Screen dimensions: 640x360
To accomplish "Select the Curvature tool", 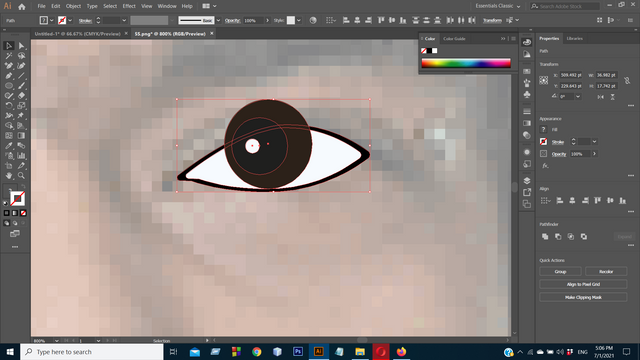I will 21,66.
